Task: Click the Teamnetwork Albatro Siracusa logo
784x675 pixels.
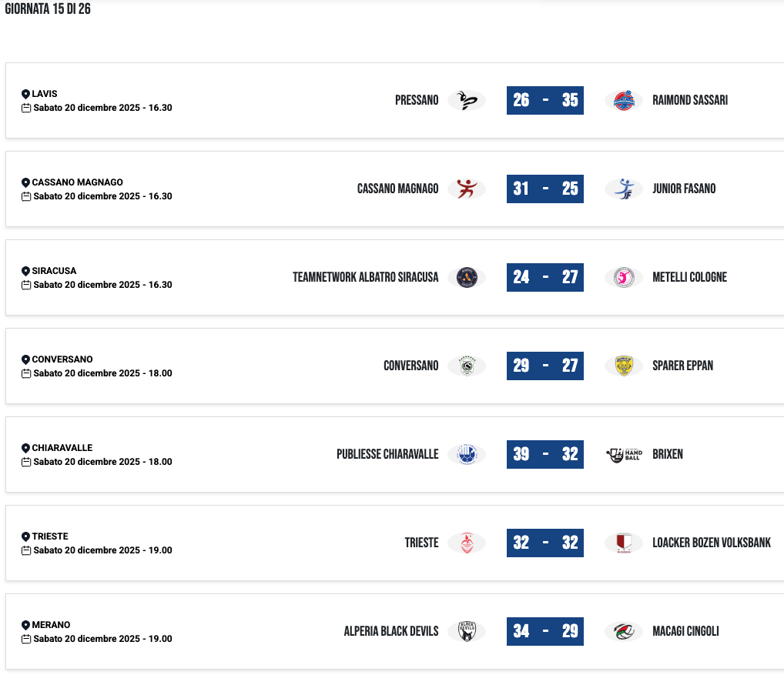Action: [x=467, y=277]
